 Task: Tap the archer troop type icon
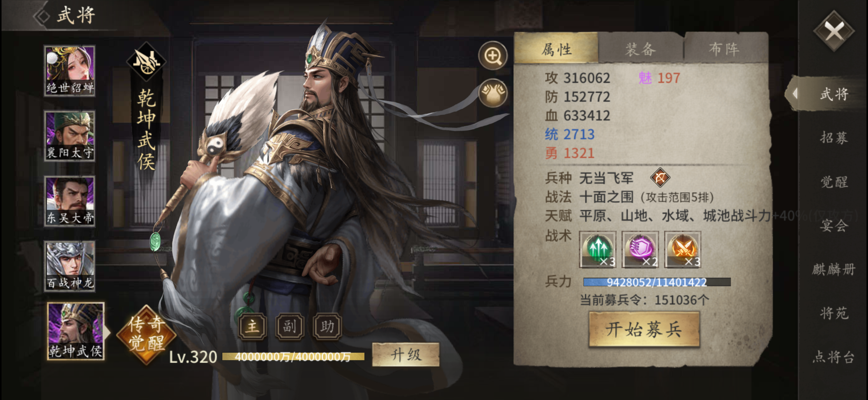pyautogui.click(x=660, y=177)
